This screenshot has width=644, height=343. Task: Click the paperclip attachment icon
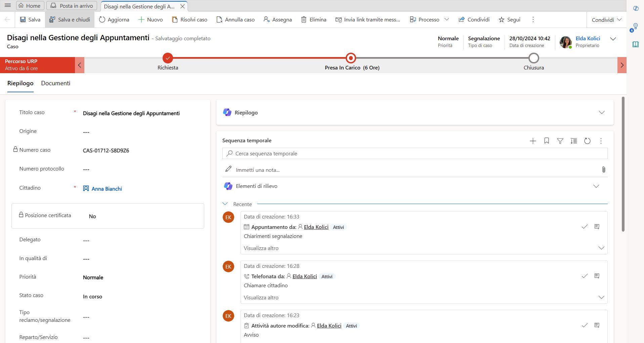click(x=603, y=169)
